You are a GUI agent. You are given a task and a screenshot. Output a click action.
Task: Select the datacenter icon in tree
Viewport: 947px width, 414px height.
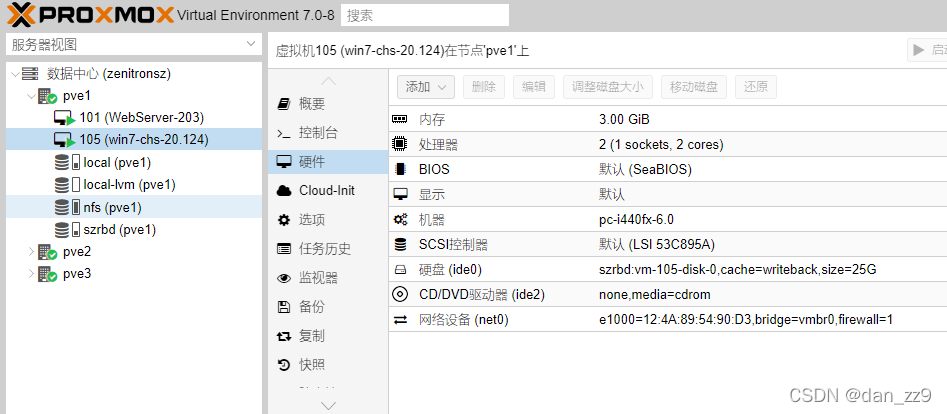[x=30, y=74]
